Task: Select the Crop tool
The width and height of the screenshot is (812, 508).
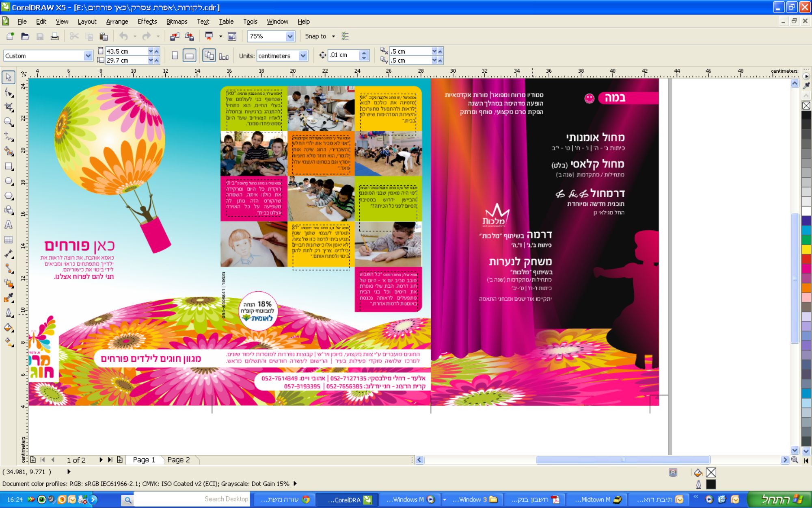Action: coord(8,107)
